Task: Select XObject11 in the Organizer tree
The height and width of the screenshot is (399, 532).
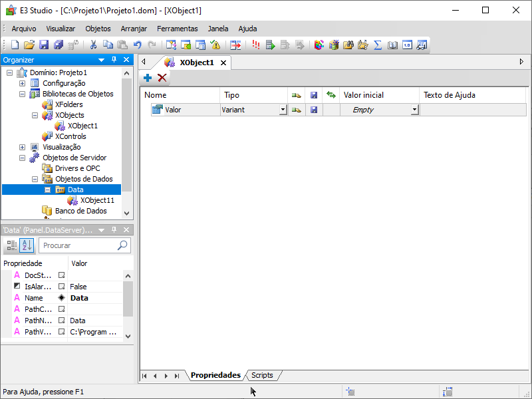Action: (x=97, y=200)
